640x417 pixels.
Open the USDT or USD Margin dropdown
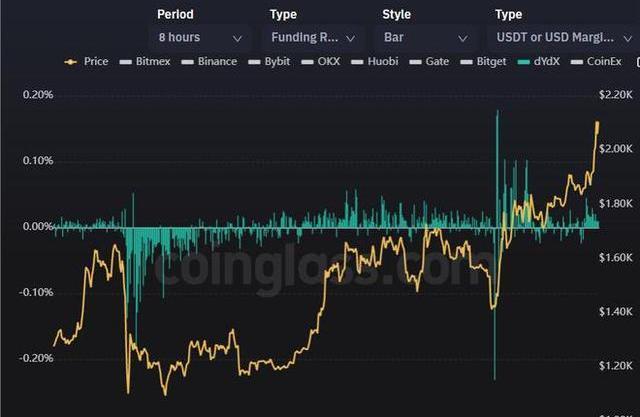(x=565, y=37)
